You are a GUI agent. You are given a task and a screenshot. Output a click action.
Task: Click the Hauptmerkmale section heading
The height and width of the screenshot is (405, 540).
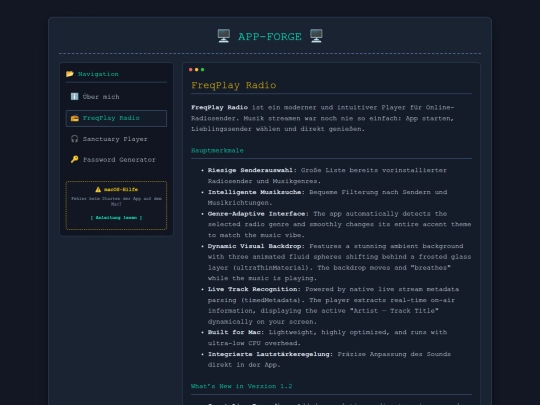click(x=217, y=150)
